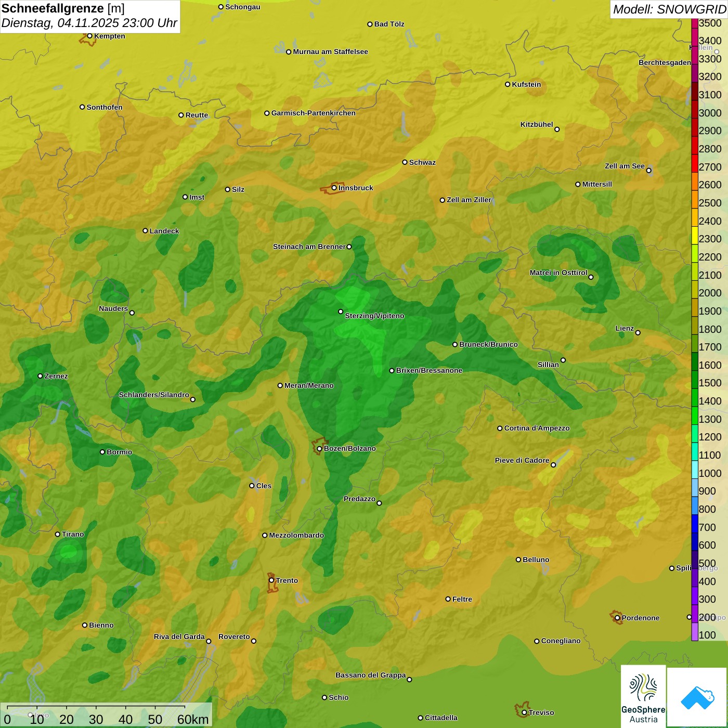Click the Mittersill label

[x=597, y=184]
